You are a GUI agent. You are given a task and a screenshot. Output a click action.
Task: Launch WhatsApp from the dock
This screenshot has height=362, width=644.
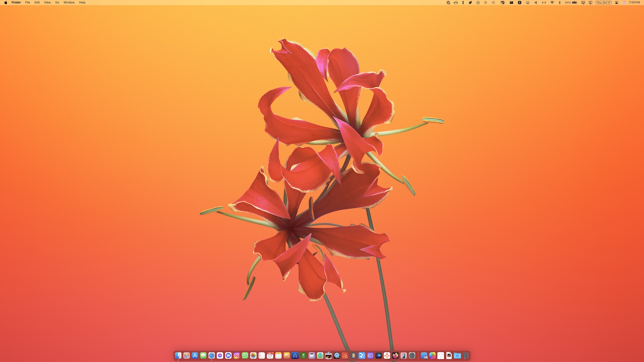(245, 356)
